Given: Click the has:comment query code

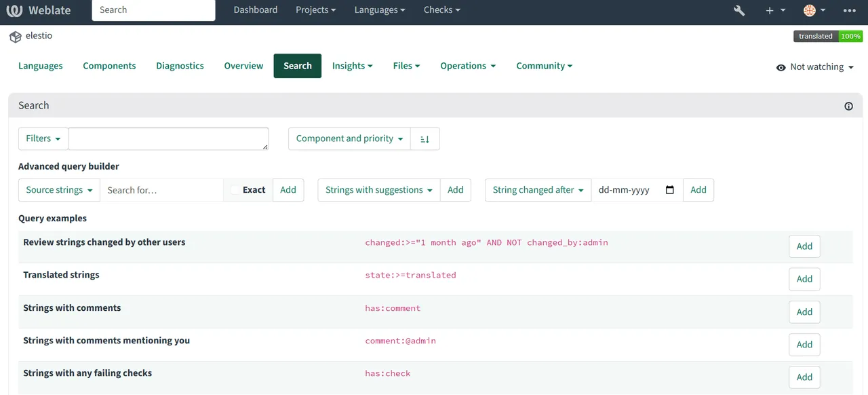Looking at the screenshot, I should [393, 308].
